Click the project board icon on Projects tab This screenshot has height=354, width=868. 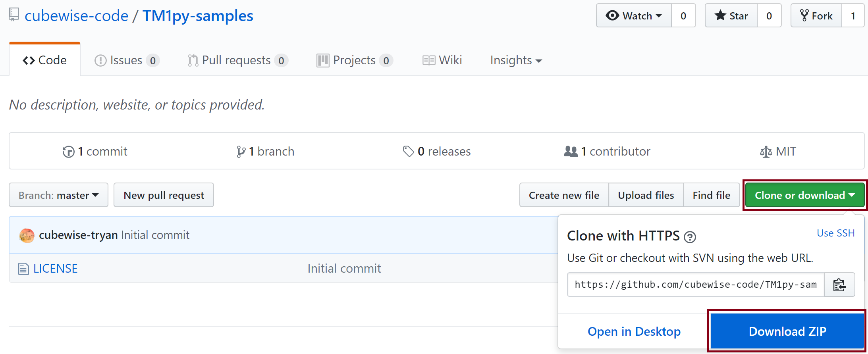(323, 60)
